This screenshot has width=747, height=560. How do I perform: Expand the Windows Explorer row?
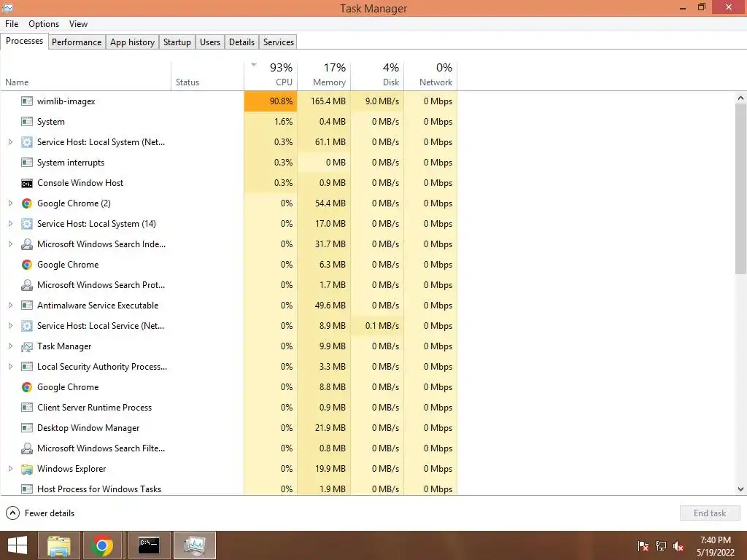[10, 469]
